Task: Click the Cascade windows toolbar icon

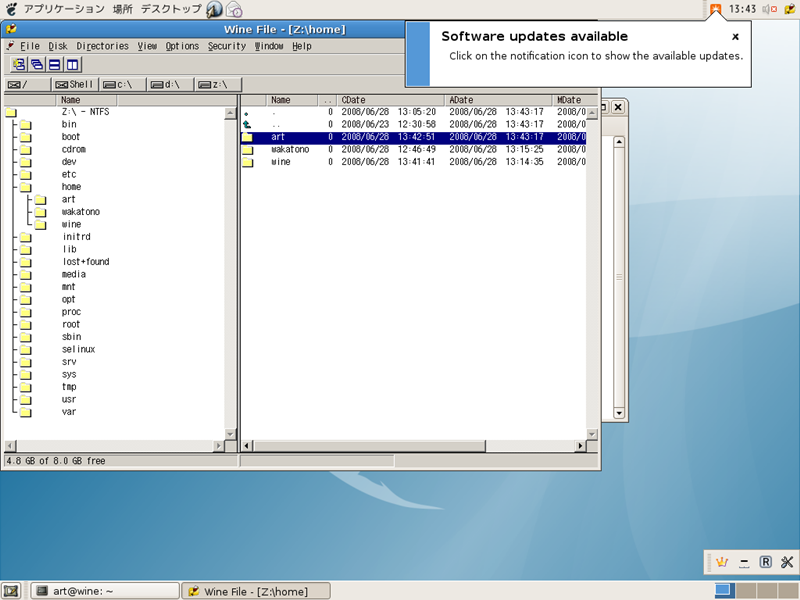Action: (37, 64)
